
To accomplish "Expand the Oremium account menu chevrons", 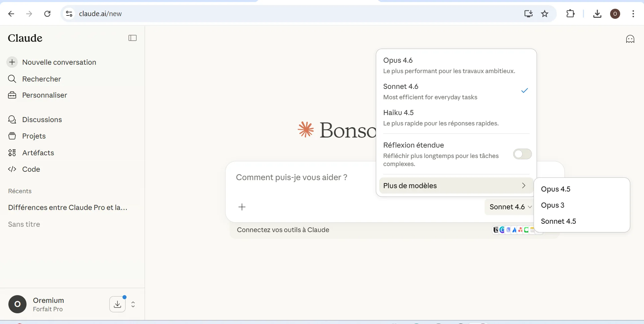I will tap(133, 304).
